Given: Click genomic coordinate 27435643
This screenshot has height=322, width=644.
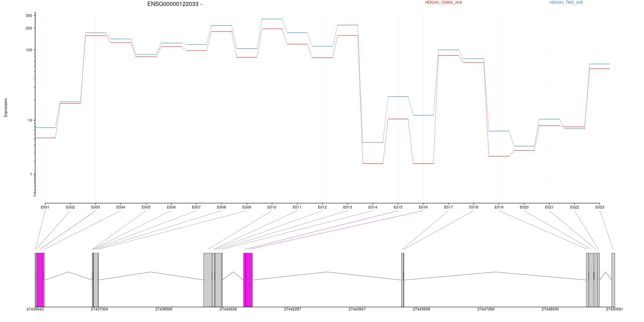Looking at the screenshot, I should [35, 309].
